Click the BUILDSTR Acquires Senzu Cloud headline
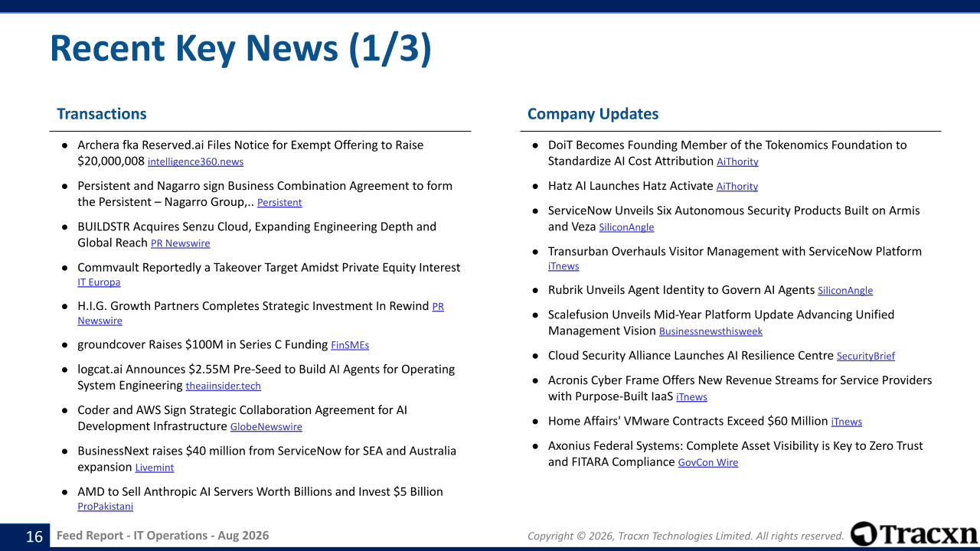 coord(256,234)
